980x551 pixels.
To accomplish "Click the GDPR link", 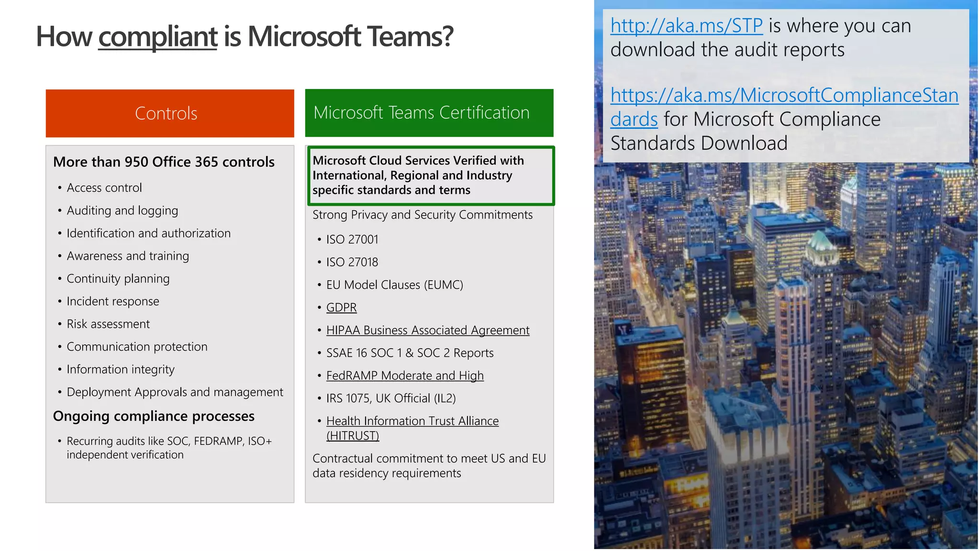I will point(341,308).
